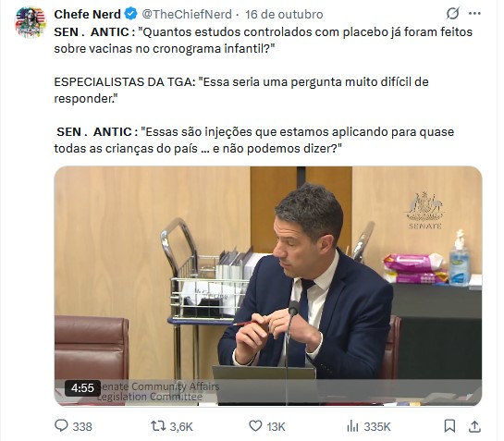Click the 335K views count
This screenshot has width=504, height=441.
point(377,426)
